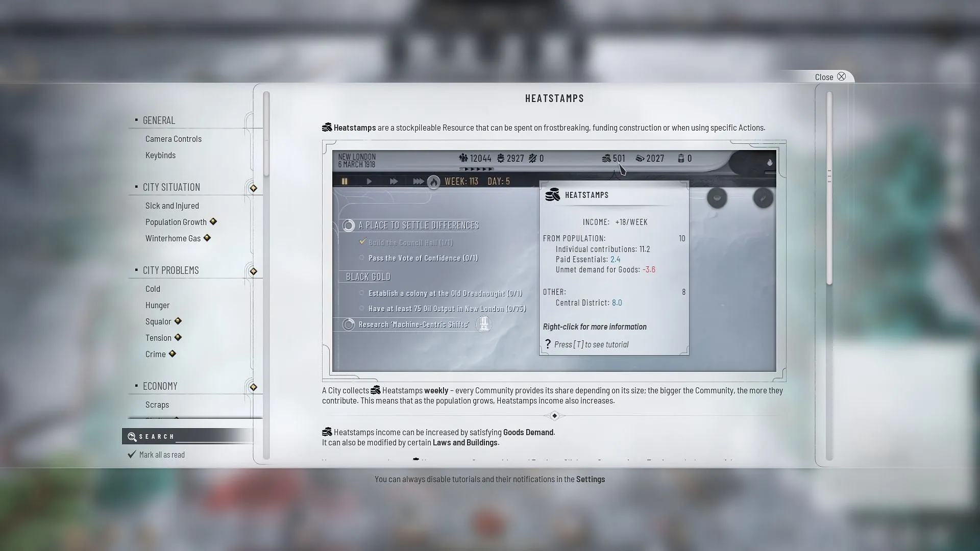Click the Search input field
This screenshot has height=551, width=980.
(x=188, y=436)
